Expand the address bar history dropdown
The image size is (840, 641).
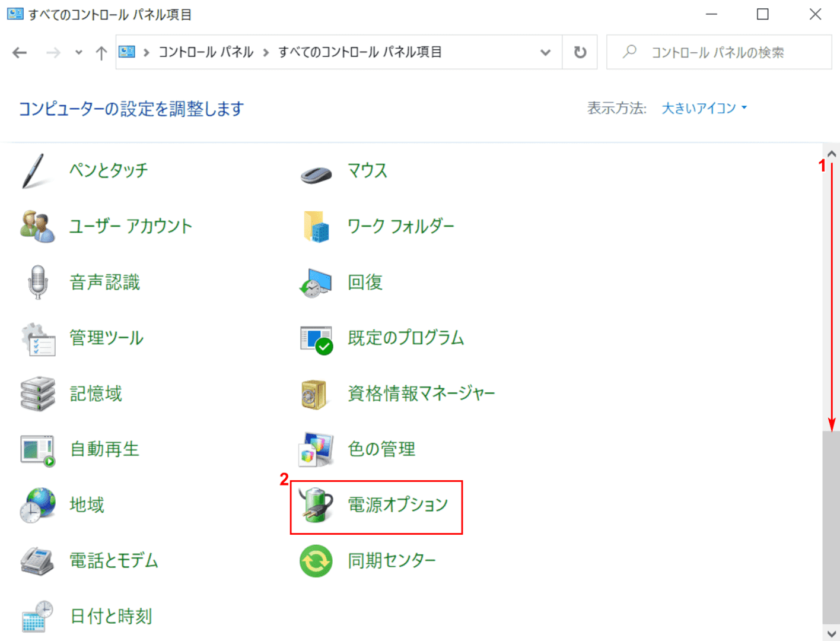coord(546,52)
